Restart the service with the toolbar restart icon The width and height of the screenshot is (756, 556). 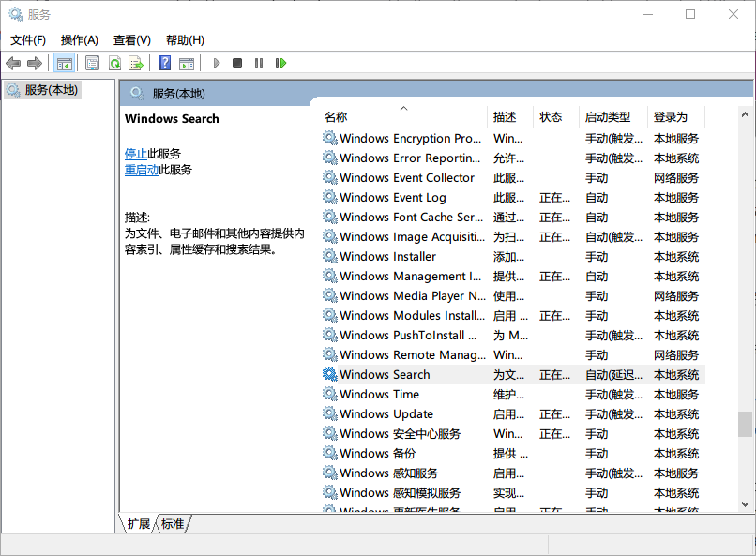280,63
